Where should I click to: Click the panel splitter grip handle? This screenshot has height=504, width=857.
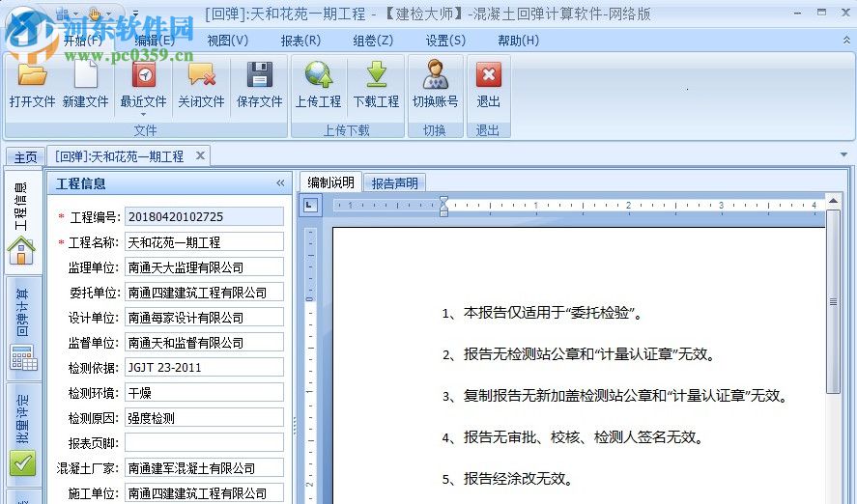point(295,426)
